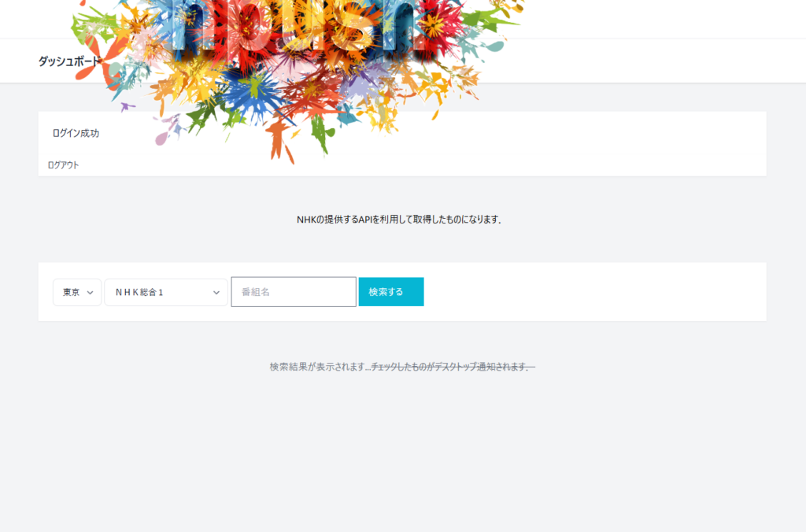Click the 検索する button
The width and height of the screenshot is (806, 532).
point(391,292)
